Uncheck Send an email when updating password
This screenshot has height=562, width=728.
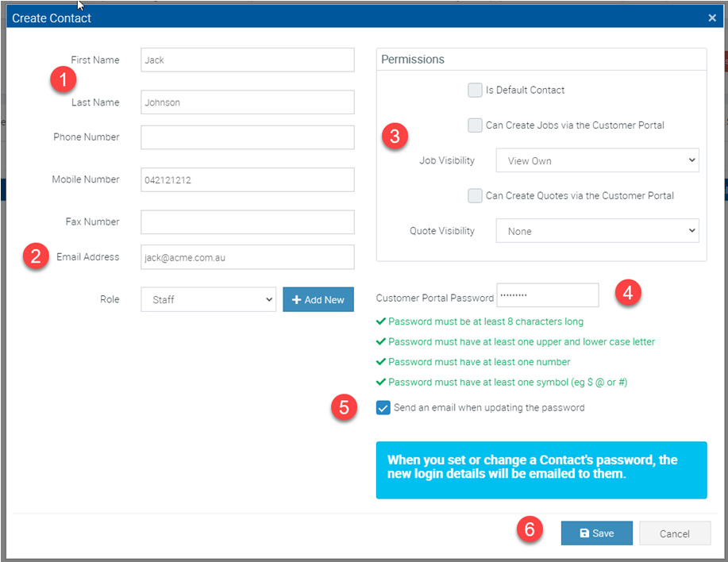(383, 408)
